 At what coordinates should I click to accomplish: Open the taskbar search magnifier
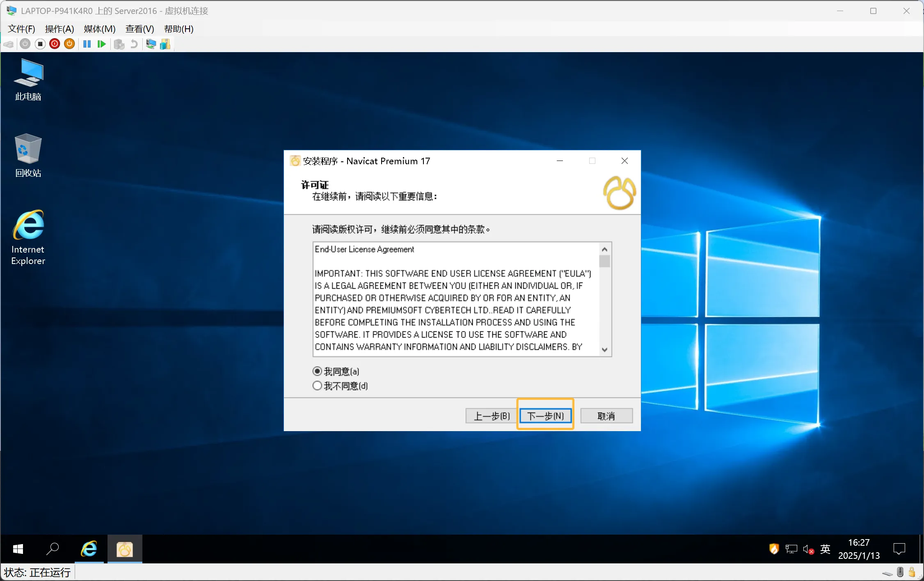(x=53, y=549)
